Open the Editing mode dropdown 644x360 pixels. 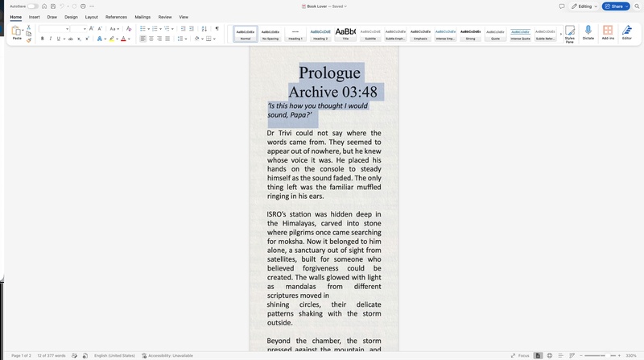[x=584, y=6]
